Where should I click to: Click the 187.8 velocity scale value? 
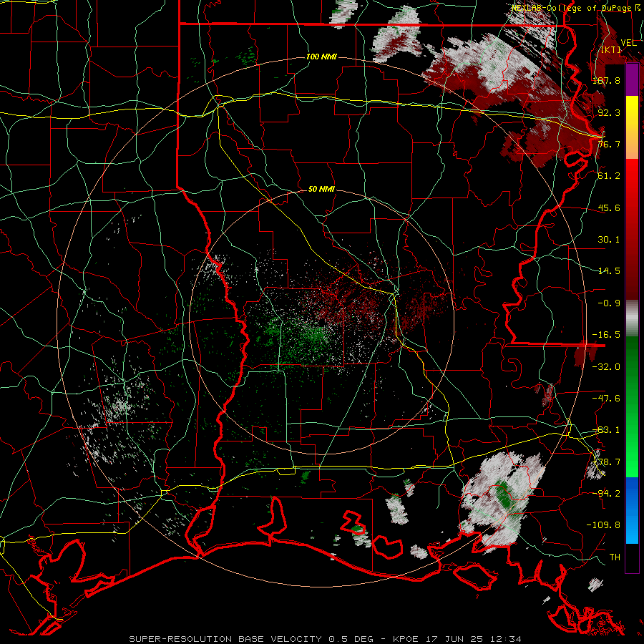pyautogui.click(x=606, y=80)
